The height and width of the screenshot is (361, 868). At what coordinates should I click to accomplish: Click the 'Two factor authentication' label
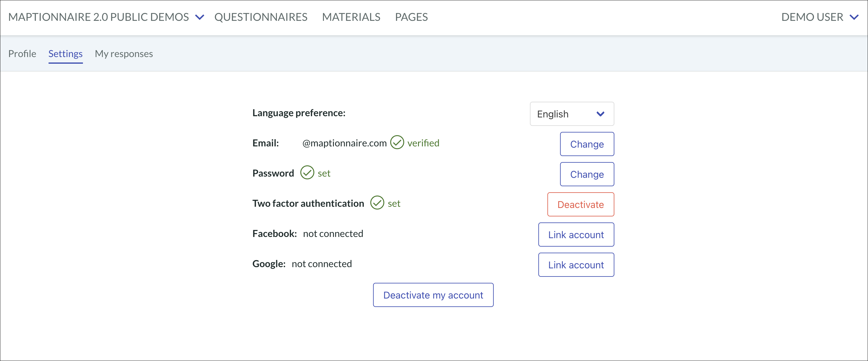tap(308, 203)
